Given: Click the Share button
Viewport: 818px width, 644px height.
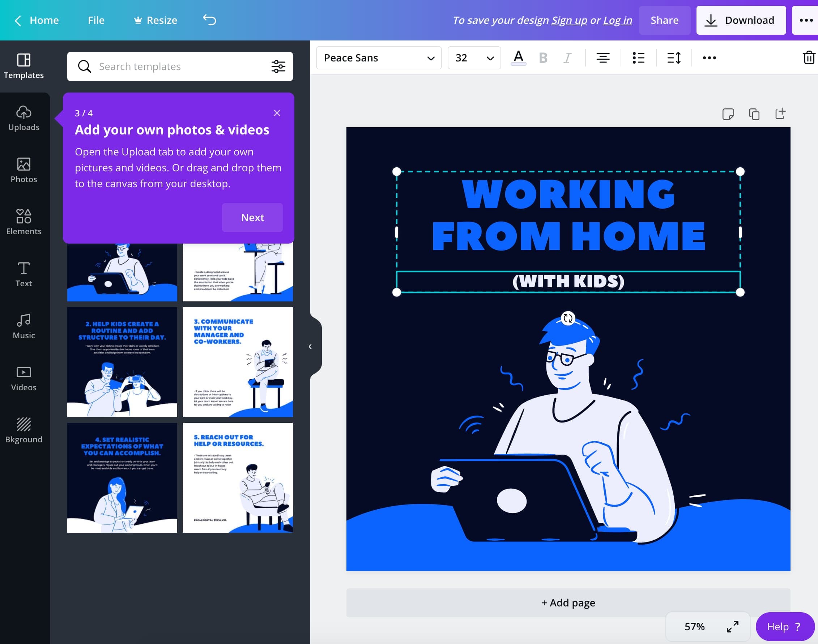Looking at the screenshot, I should click(x=664, y=20).
